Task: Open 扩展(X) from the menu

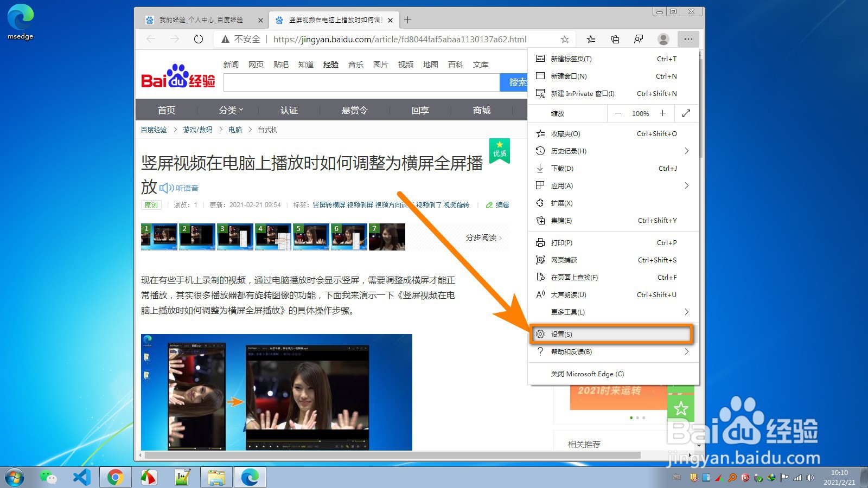Action: click(614, 203)
